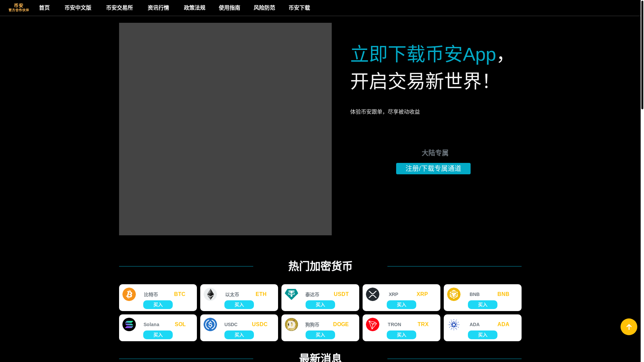
Task: Click the page vertical scrollbar thumb
Action: tap(642, 55)
